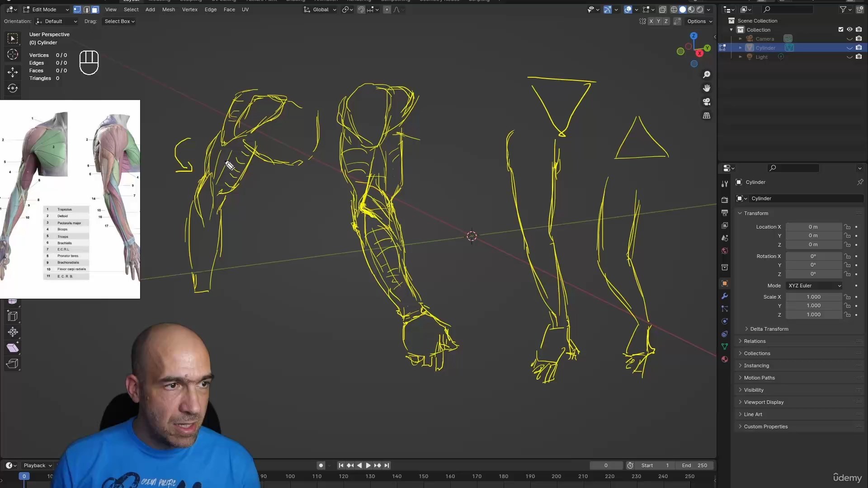The width and height of the screenshot is (868, 488).
Task: Click the Pan view hand icon
Action: 707,88
